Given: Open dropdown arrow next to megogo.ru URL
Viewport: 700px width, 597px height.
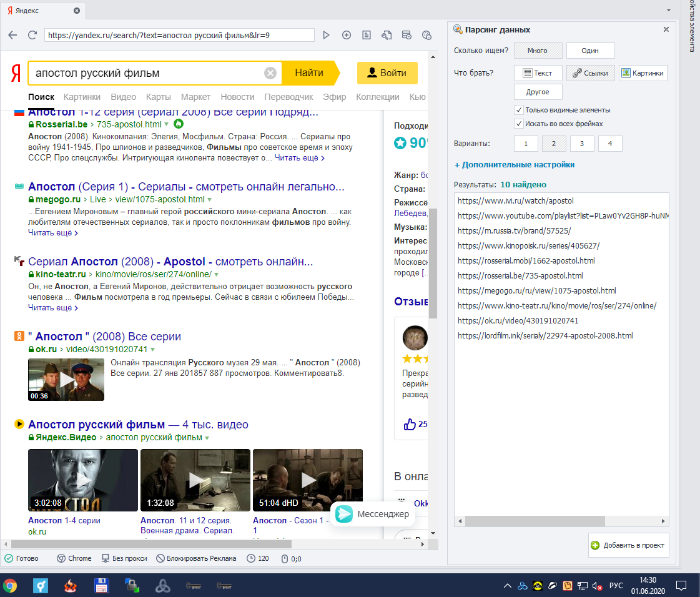Looking at the screenshot, I should [x=209, y=200].
